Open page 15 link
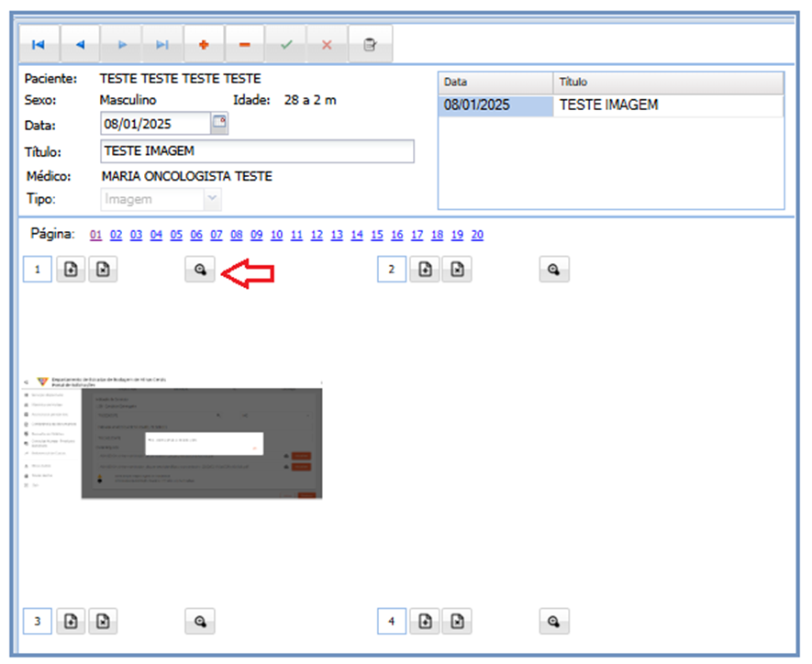 pyautogui.click(x=377, y=235)
